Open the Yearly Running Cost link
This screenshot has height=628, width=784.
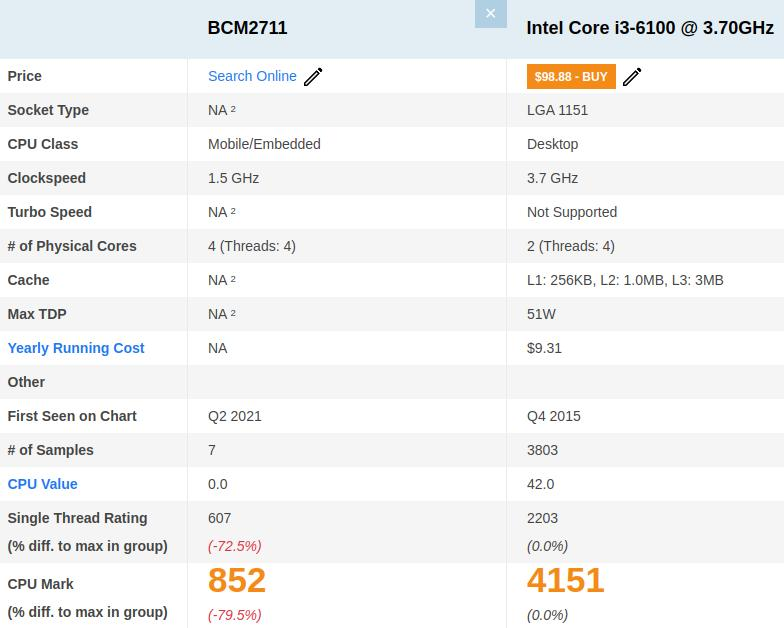pyautogui.click(x=76, y=348)
